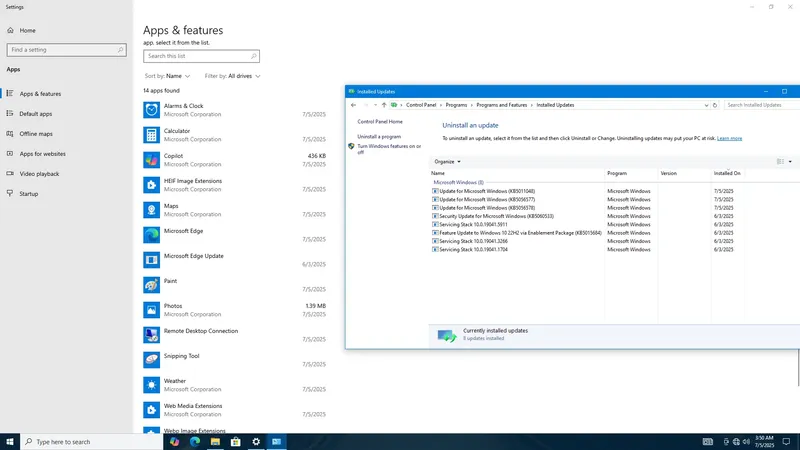Go up one level in Installed Updates
Screen dimensions: 800x450
pos(384,105)
